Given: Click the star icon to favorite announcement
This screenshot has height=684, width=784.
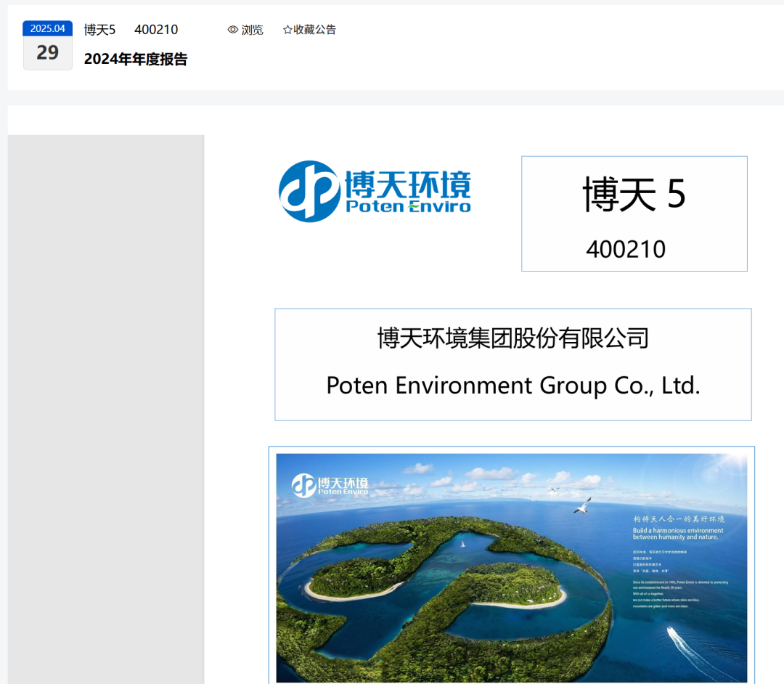Looking at the screenshot, I should pyautogui.click(x=287, y=30).
